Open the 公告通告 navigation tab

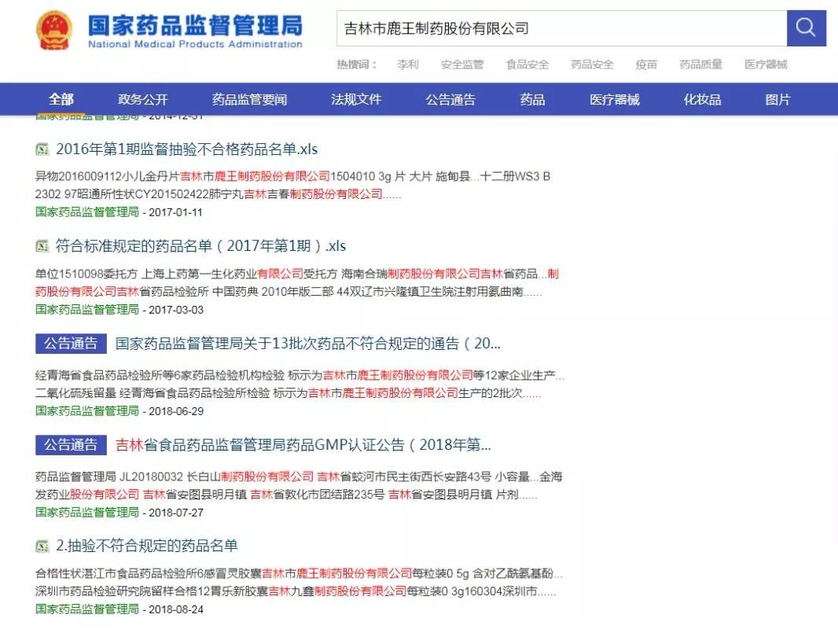450,99
